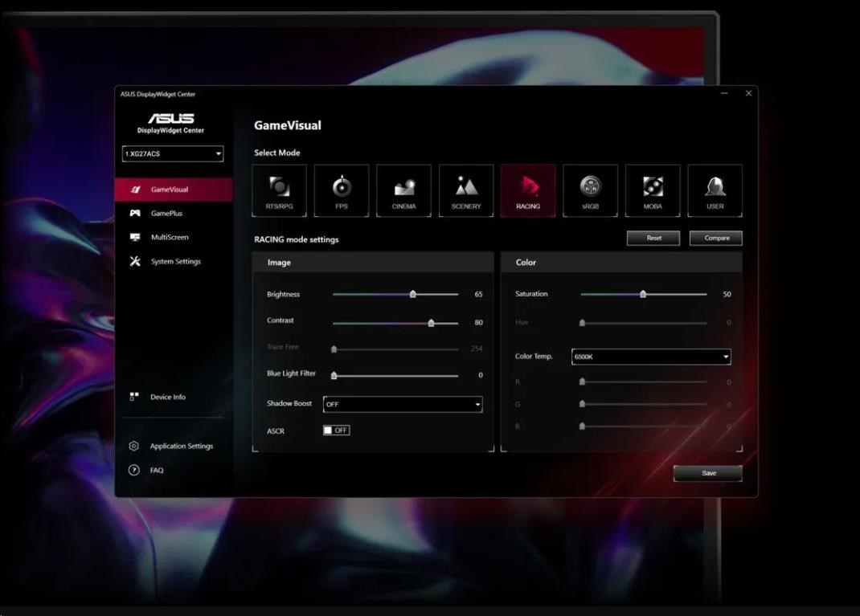This screenshot has width=860, height=616.
Task: Click the RACING mode settings heading
Action: point(296,239)
